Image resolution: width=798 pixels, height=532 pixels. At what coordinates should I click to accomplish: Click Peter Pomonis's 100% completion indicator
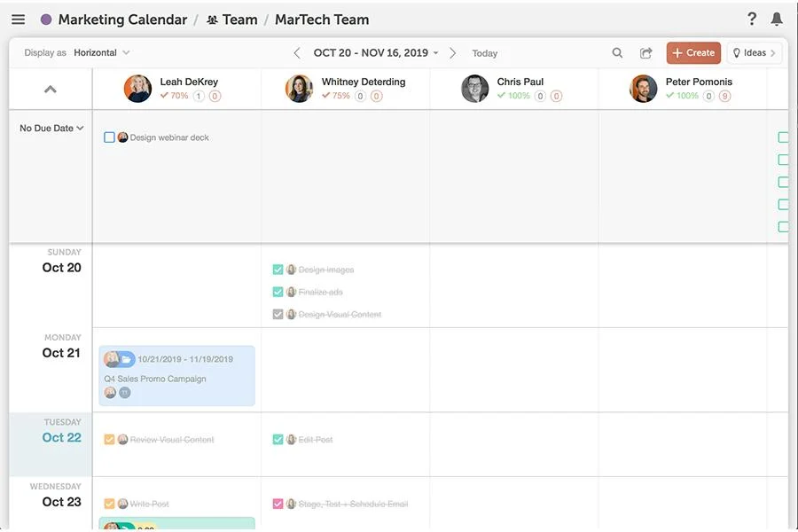pos(682,96)
